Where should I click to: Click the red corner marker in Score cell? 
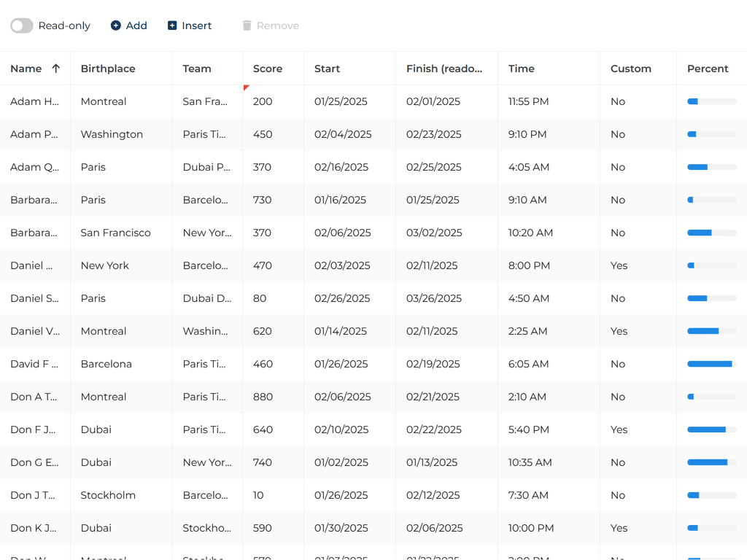coord(246,87)
